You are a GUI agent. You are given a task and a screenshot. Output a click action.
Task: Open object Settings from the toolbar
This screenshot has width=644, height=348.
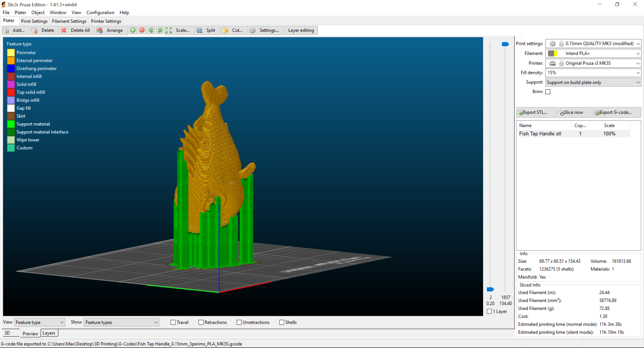tap(266, 30)
